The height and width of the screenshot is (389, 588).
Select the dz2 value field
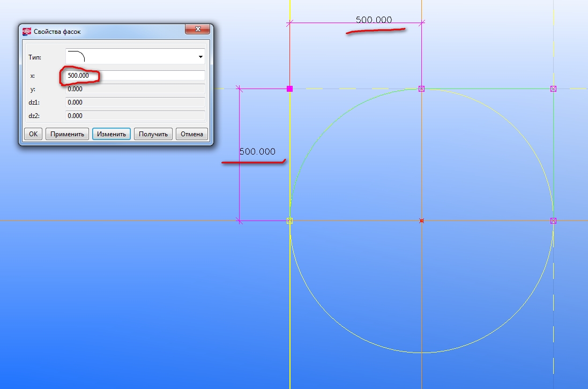[x=135, y=115]
